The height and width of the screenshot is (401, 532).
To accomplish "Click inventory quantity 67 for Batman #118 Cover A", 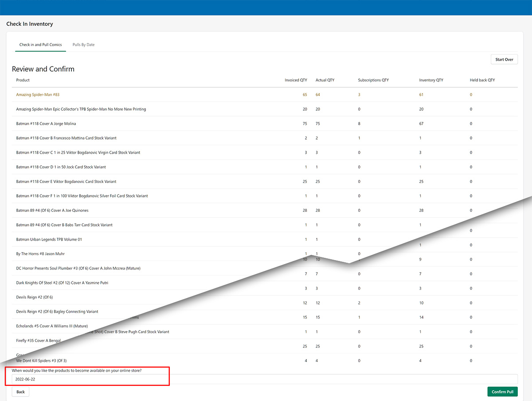I will click(422, 124).
